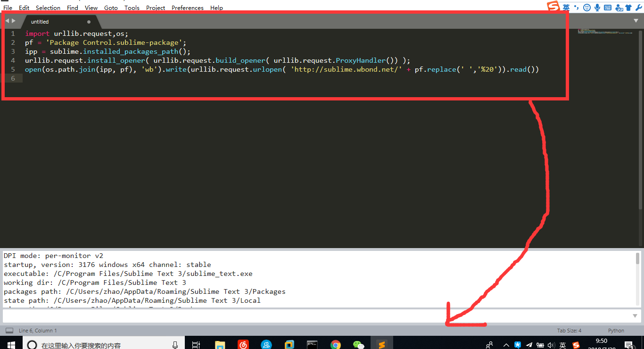Open the Project menu
The height and width of the screenshot is (349, 644).
[156, 8]
